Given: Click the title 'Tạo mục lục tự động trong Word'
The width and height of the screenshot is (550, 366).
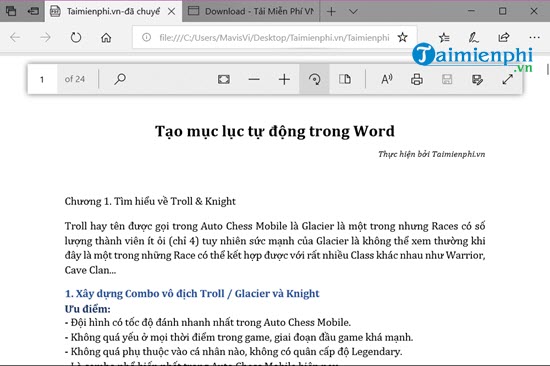Looking at the screenshot, I should pyautogui.click(x=275, y=131).
